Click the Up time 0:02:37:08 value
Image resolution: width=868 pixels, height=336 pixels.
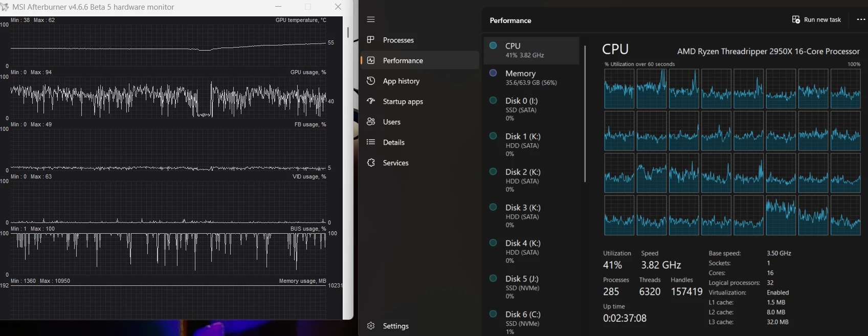(625, 318)
